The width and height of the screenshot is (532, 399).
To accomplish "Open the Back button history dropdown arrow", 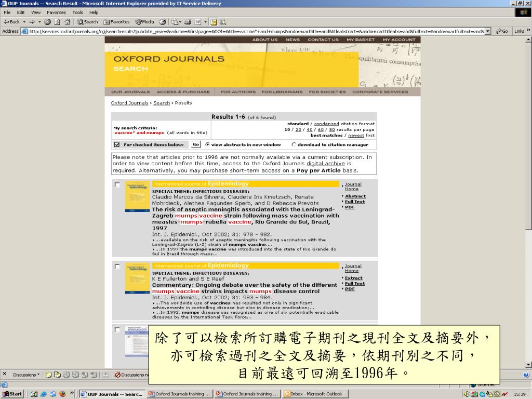I will tap(24, 22).
